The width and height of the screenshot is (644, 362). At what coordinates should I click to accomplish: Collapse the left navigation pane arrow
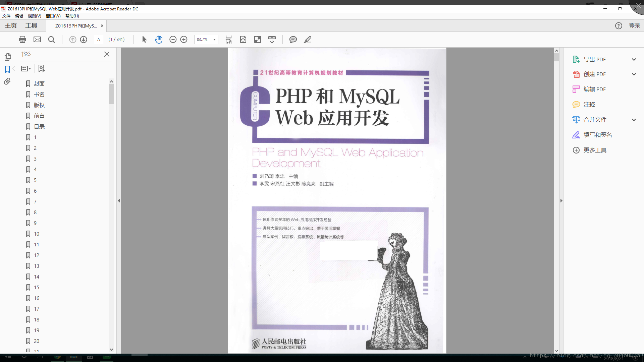tap(119, 200)
